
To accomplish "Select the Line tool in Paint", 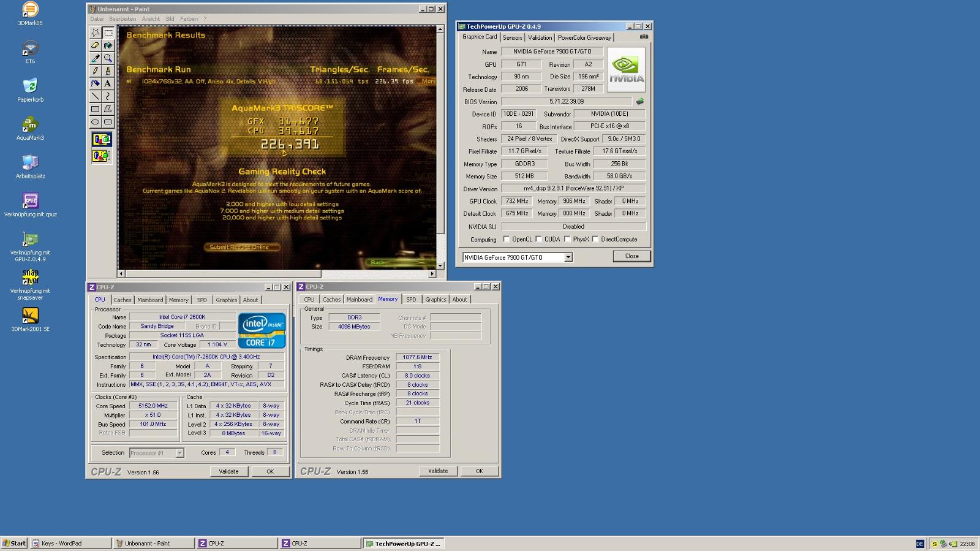I will [95, 96].
